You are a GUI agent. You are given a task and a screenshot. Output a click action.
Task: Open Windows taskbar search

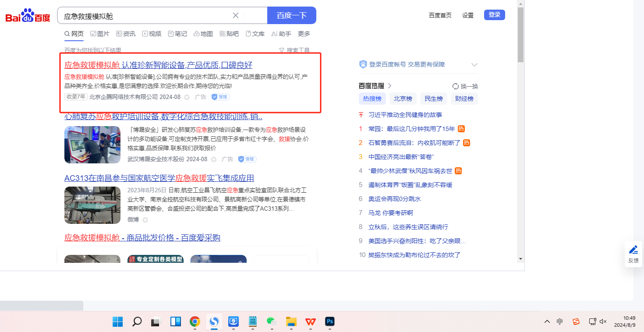pos(137,322)
